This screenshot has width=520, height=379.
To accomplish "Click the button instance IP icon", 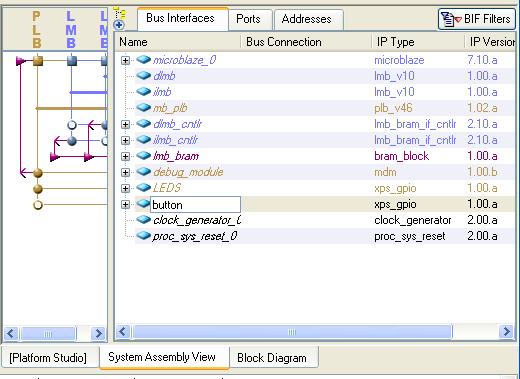I will (x=144, y=203).
